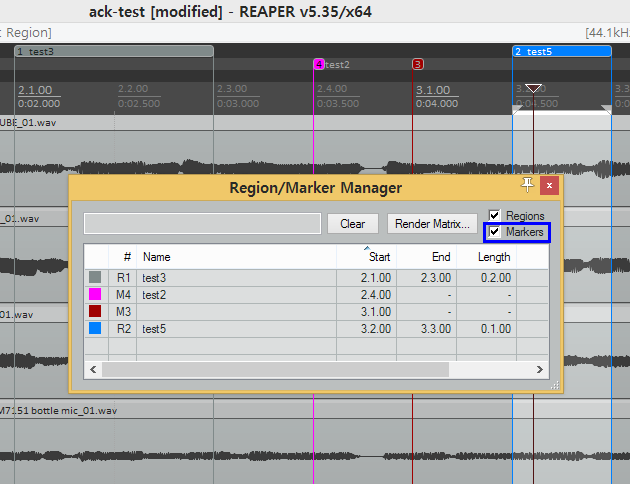Sort by the Length column header

(487, 257)
